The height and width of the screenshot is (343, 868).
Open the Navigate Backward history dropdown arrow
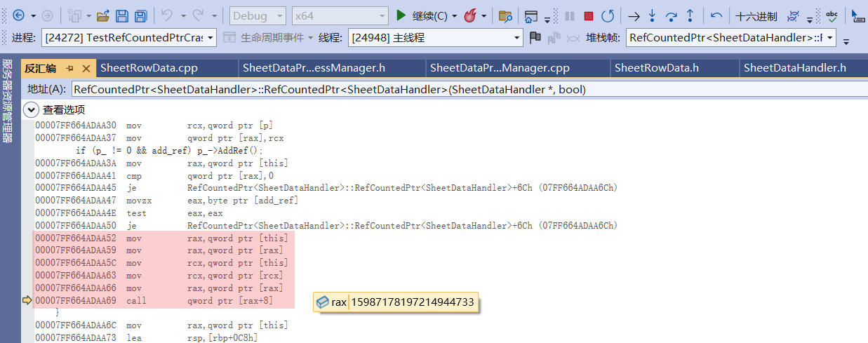coord(33,15)
